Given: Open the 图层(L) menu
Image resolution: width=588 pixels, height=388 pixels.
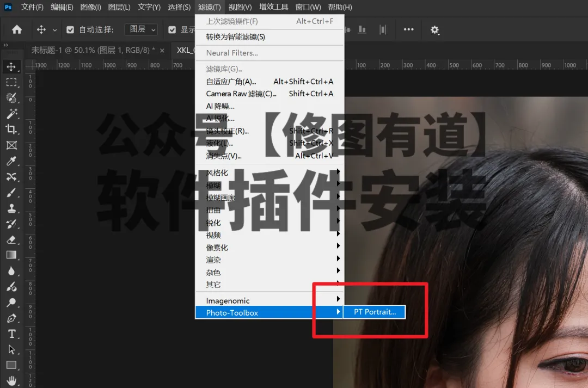Looking at the screenshot, I should click(x=119, y=7).
